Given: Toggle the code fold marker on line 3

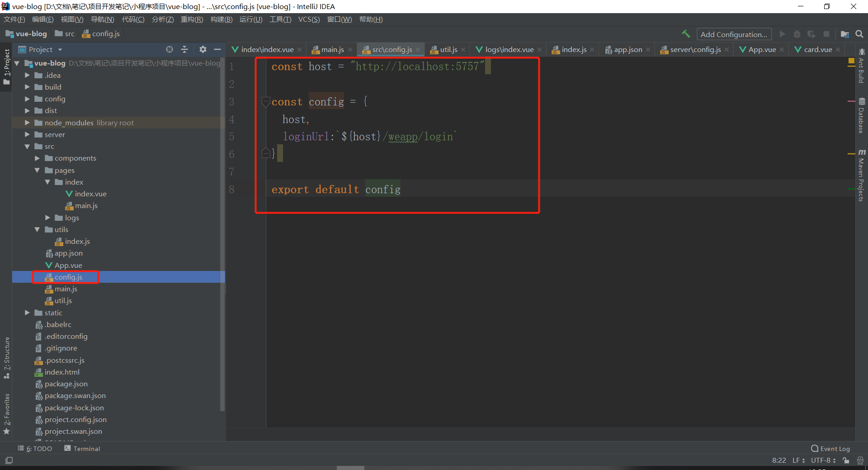Looking at the screenshot, I should [x=266, y=102].
